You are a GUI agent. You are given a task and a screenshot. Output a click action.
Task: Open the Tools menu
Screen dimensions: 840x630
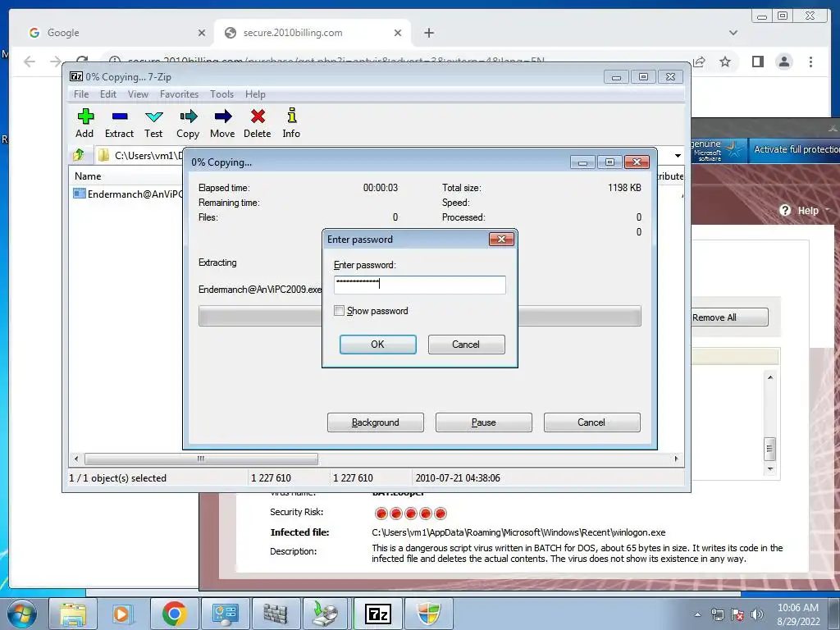[221, 94]
